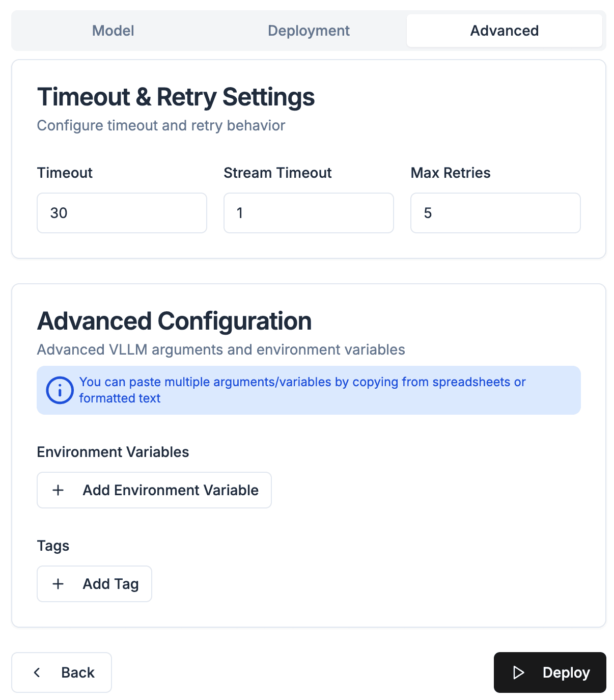This screenshot has height=700, width=614.
Task: Go back with the Back button
Action: point(62,672)
